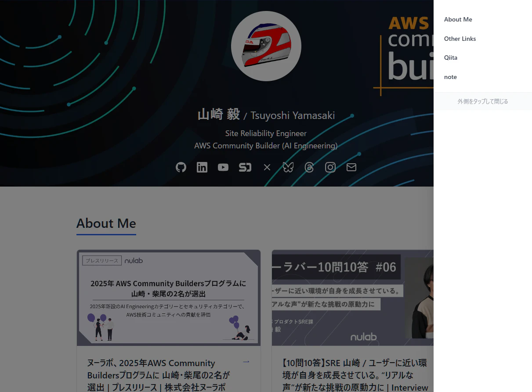Click the arrow on the nulab press release card
The height and width of the screenshot is (392, 532).
click(x=246, y=361)
